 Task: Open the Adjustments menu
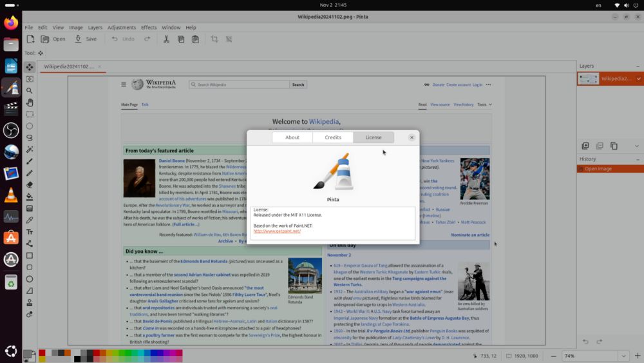(x=122, y=28)
